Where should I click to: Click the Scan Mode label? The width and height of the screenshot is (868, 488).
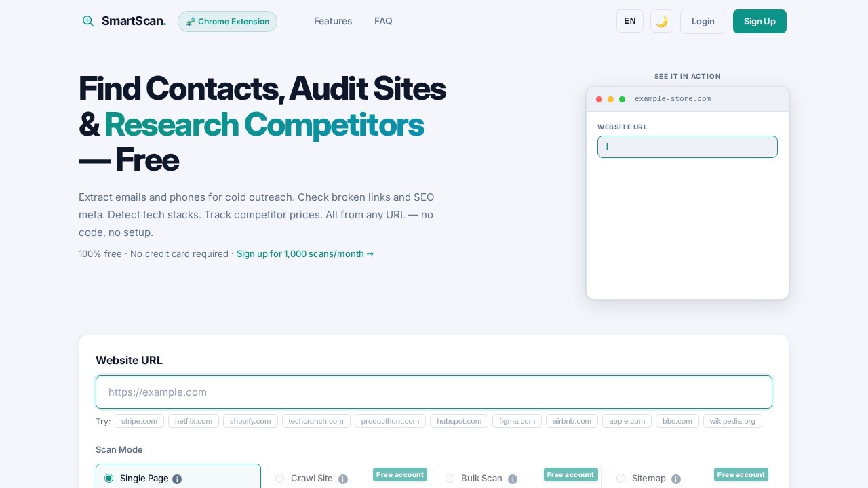(119, 449)
